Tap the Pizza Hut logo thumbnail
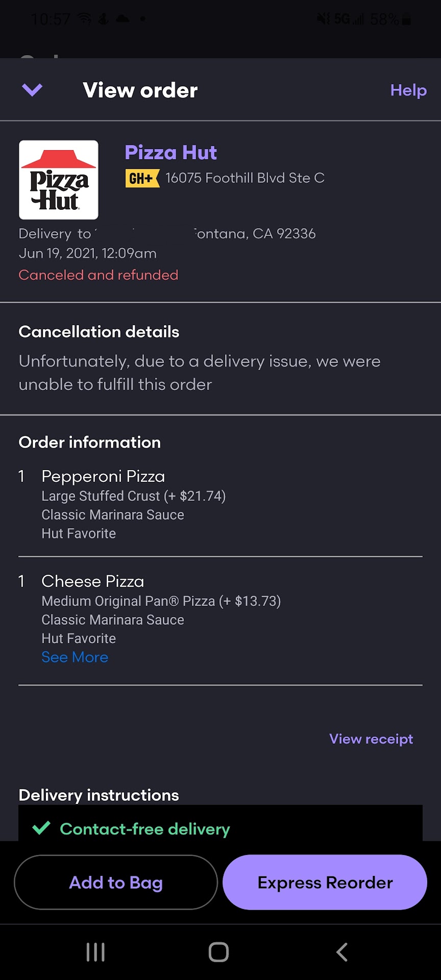The width and height of the screenshot is (441, 980). click(x=59, y=180)
